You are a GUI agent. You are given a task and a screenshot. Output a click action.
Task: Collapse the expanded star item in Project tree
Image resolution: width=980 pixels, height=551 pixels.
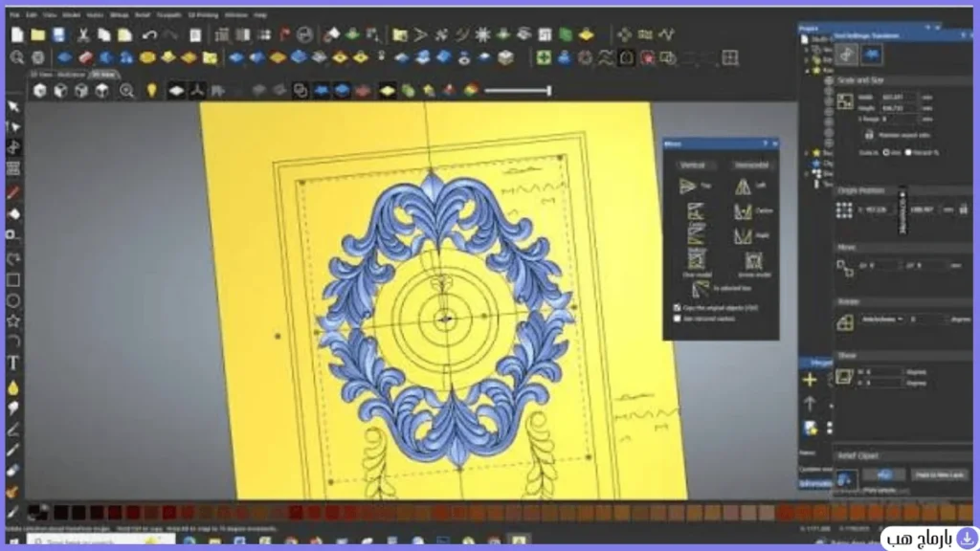(x=807, y=71)
